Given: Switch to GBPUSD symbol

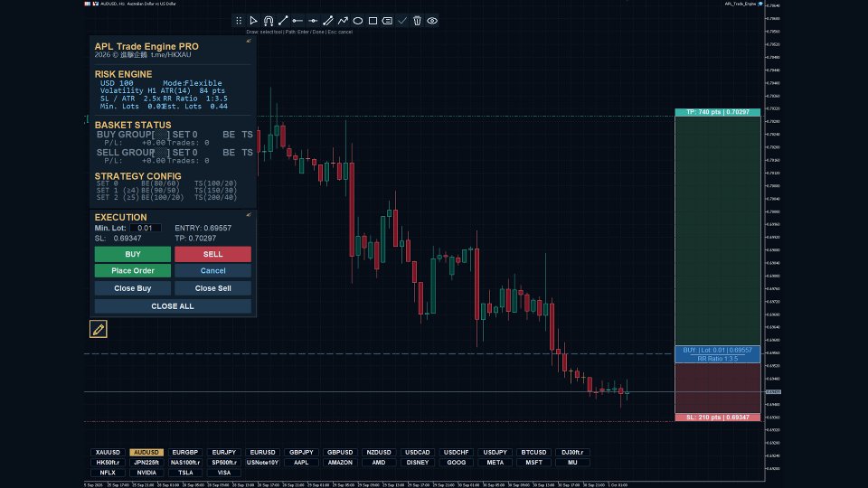Looking at the screenshot, I should click(341, 452).
